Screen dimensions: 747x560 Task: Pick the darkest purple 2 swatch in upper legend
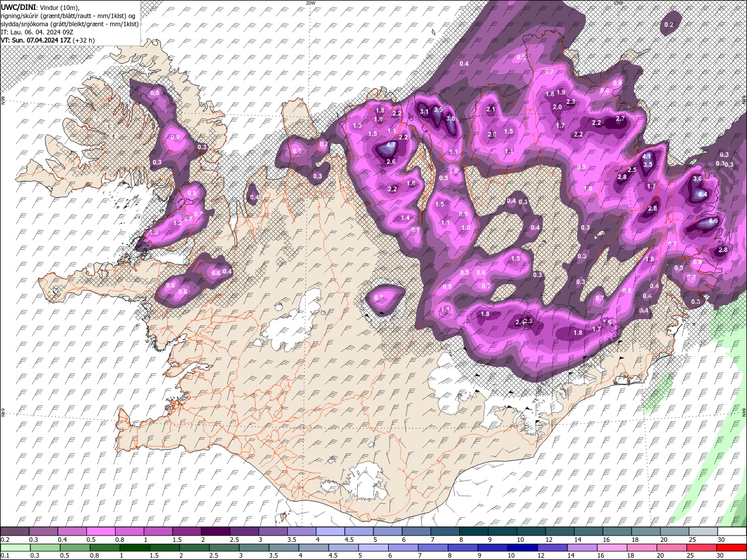click(215, 532)
